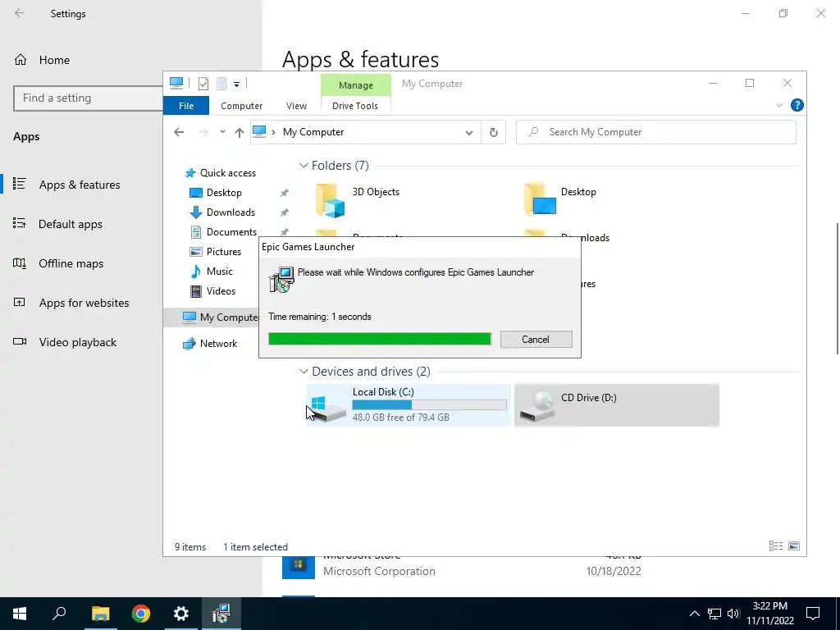
Task: Open Desktop in Quick access list
Action: (224, 192)
